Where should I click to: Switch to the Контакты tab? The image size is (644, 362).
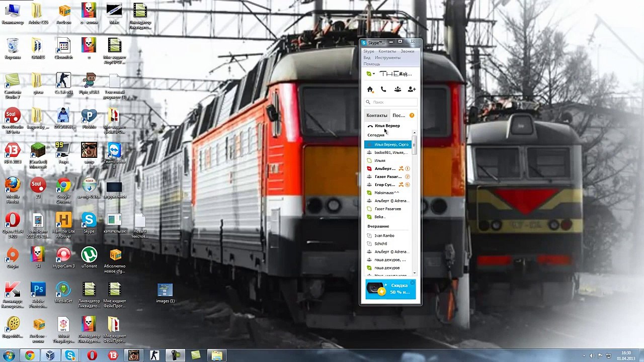377,116
